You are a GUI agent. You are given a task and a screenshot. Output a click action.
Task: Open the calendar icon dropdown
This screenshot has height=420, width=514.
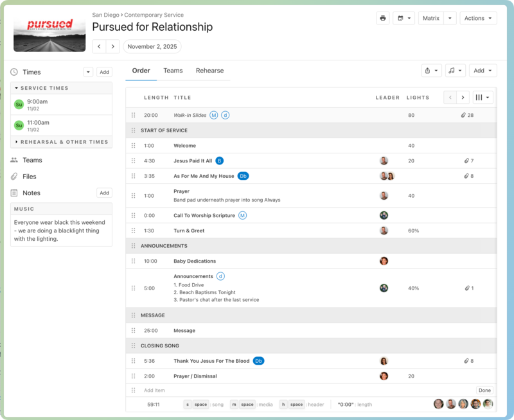[405, 18]
